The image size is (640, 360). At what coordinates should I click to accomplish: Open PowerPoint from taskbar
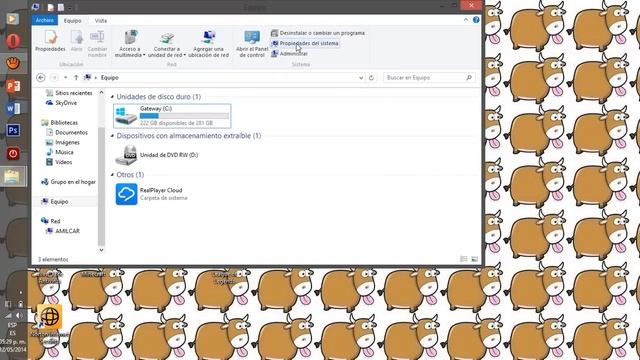(13, 86)
